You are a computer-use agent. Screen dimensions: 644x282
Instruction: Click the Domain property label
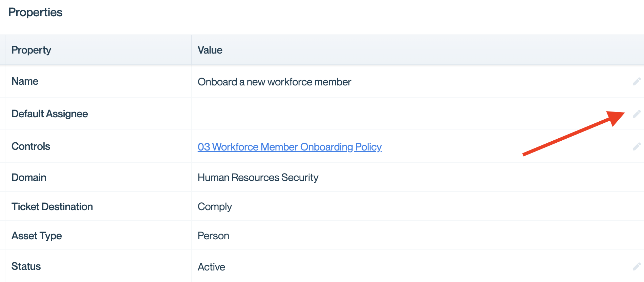tap(29, 177)
